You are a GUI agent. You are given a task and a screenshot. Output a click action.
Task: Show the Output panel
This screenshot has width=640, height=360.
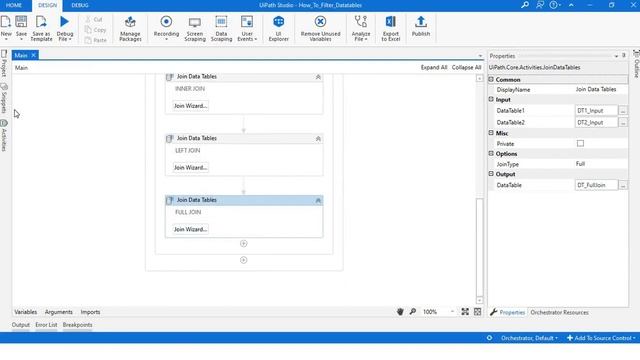pyautogui.click(x=21, y=325)
